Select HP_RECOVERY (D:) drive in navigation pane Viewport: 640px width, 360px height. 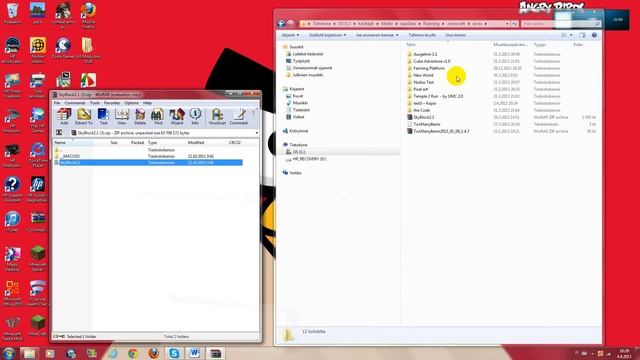point(309,159)
